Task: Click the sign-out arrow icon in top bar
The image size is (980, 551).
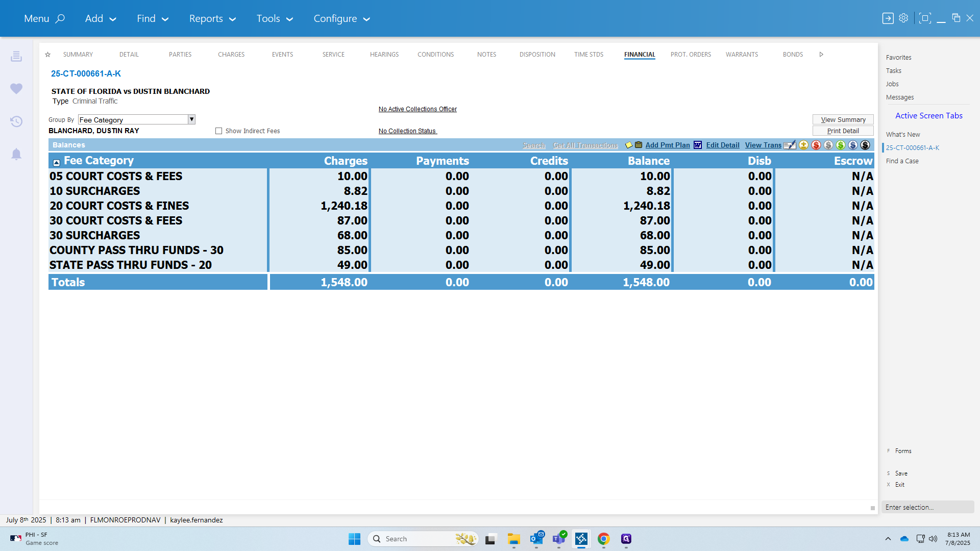Action: (x=888, y=18)
